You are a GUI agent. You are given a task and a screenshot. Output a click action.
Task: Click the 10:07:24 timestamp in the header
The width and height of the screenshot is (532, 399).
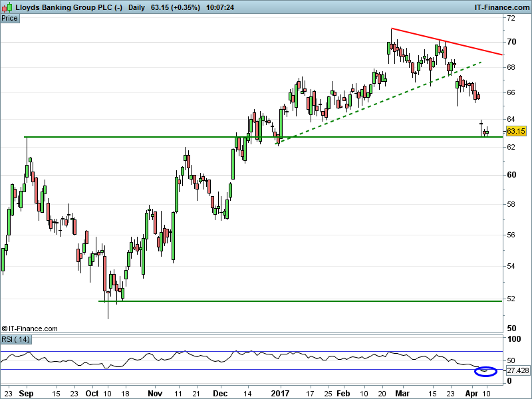pyautogui.click(x=220, y=7)
